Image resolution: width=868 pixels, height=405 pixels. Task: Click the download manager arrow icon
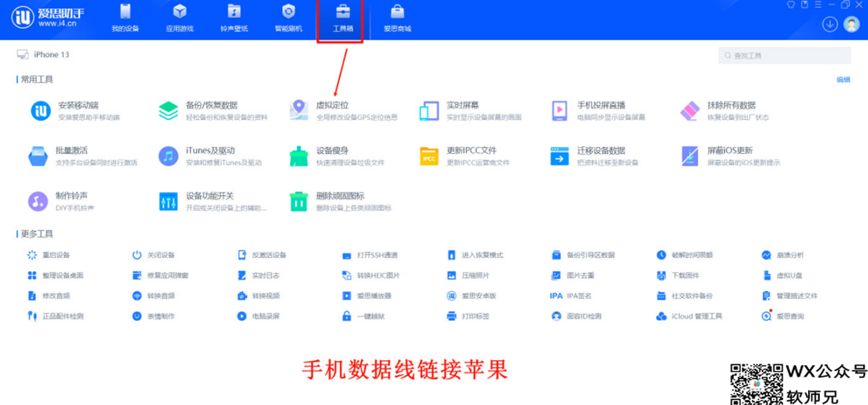[830, 23]
